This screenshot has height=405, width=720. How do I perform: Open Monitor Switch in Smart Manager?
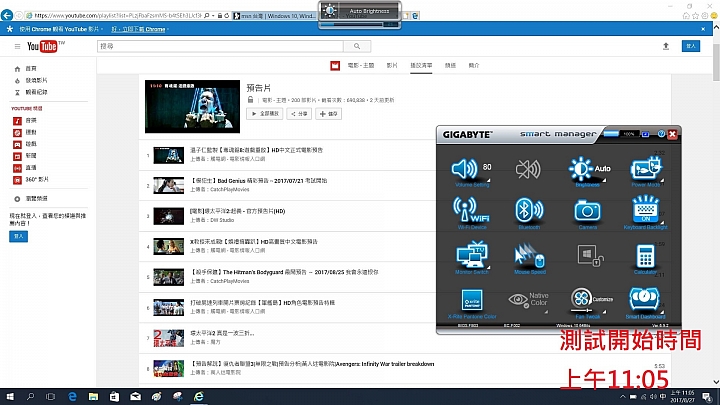click(472, 257)
